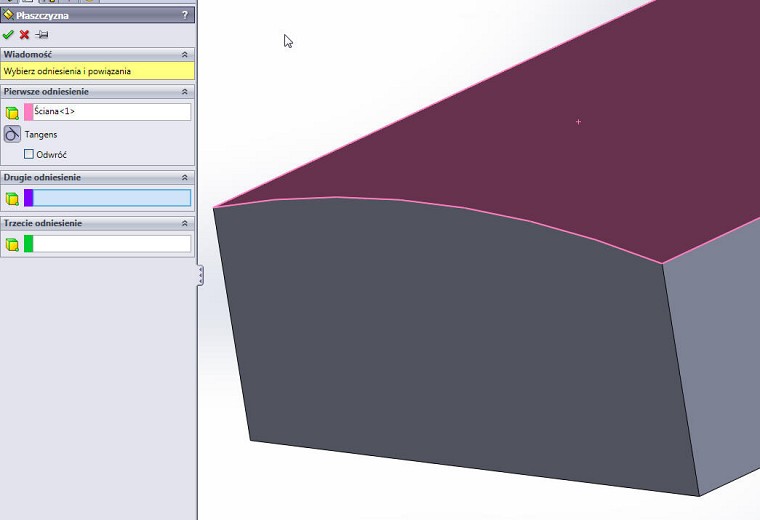Click the pink first reference color marker
Image resolution: width=760 pixels, height=520 pixels.
point(29,111)
